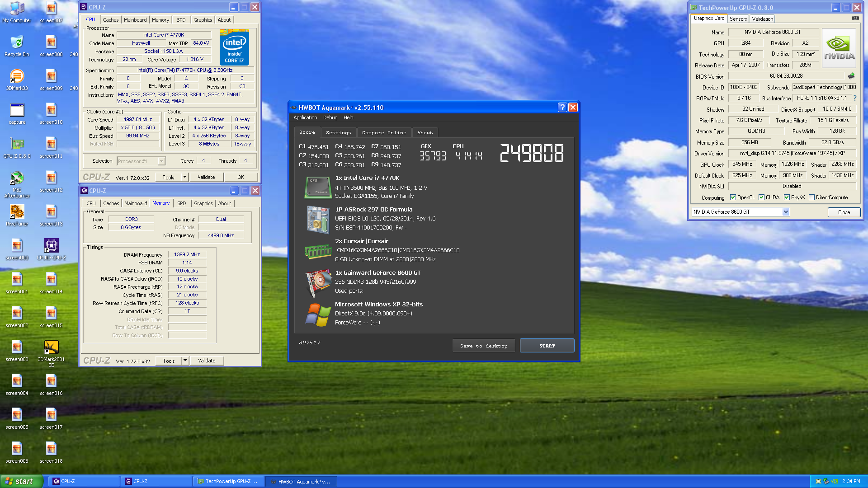Screen dimensions: 868x488
Task: Click the Windows start button
Action: (x=22, y=481)
